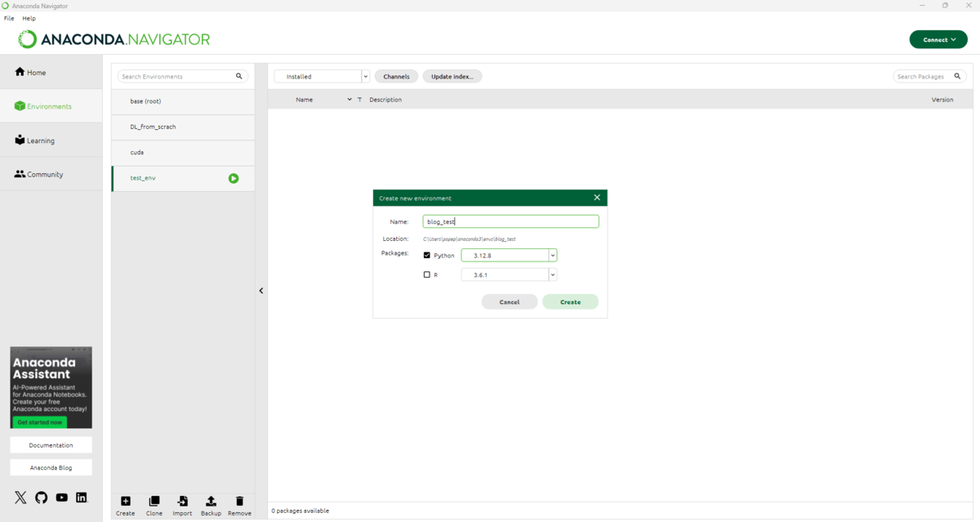Image resolution: width=980 pixels, height=522 pixels.
Task: Click the environment Name input field
Action: point(510,221)
